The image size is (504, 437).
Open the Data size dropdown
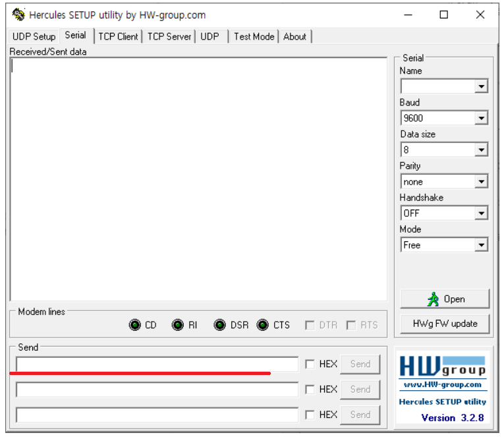click(x=481, y=150)
